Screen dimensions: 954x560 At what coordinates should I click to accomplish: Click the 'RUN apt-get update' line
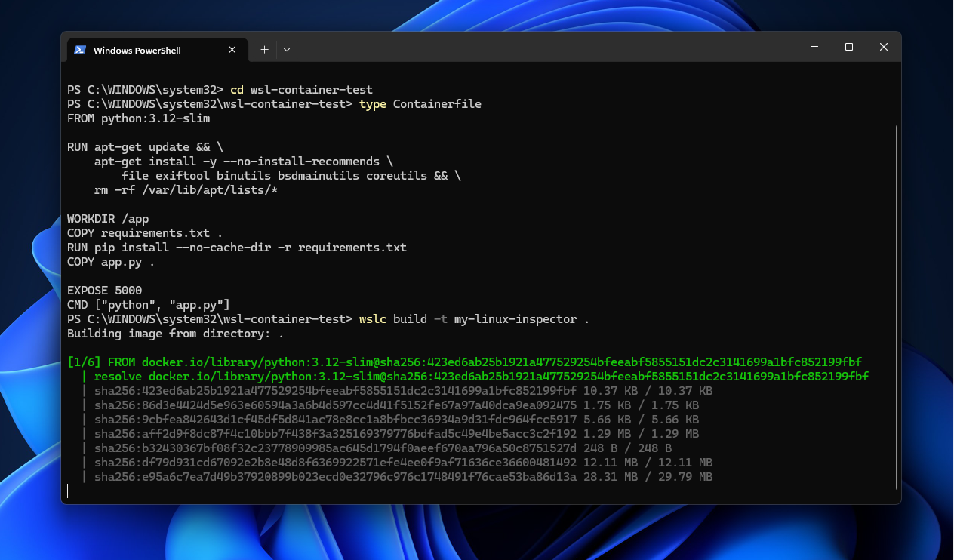click(x=145, y=147)
